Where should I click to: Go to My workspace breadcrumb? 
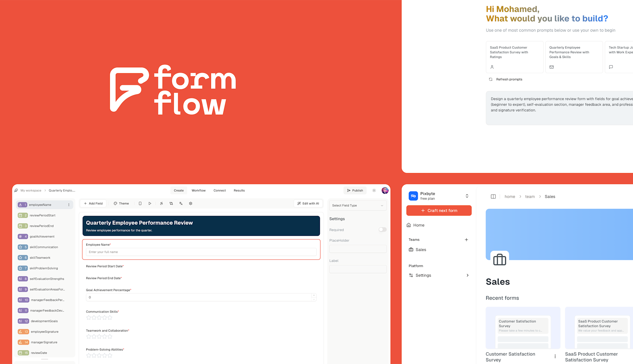[31, 190]
